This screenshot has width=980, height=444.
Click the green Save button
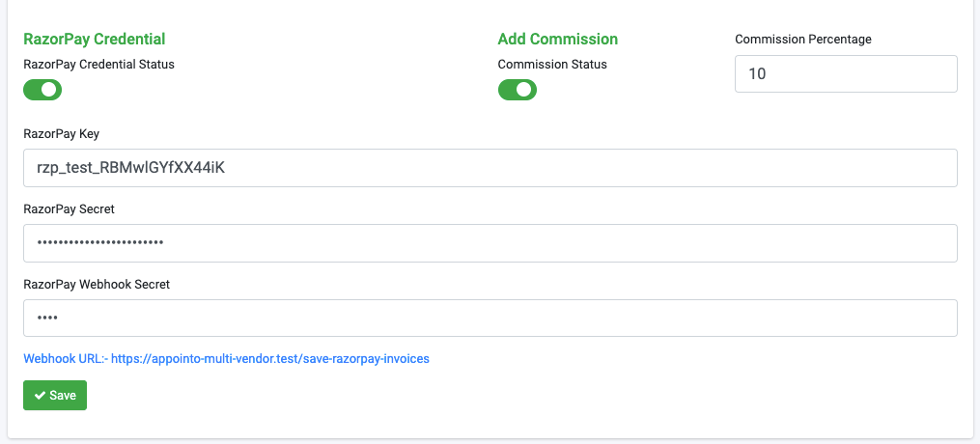pyautogui.click(x=55, y=396)
